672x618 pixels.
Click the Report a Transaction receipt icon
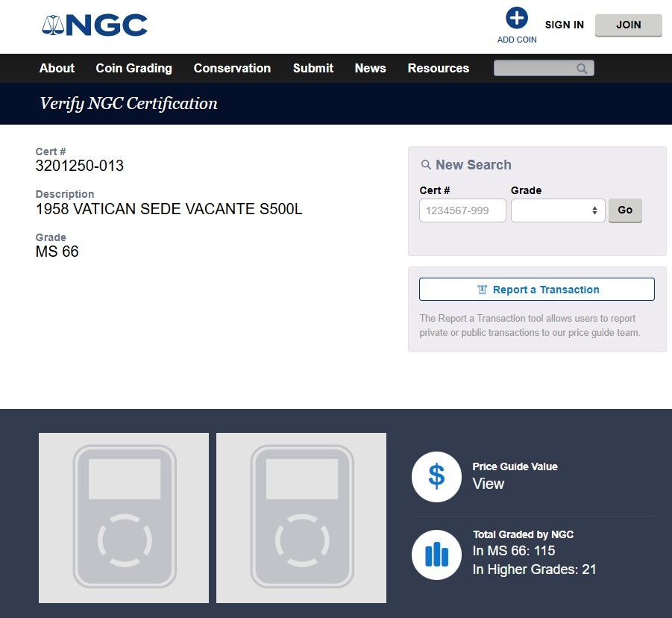tap(482, 290)
